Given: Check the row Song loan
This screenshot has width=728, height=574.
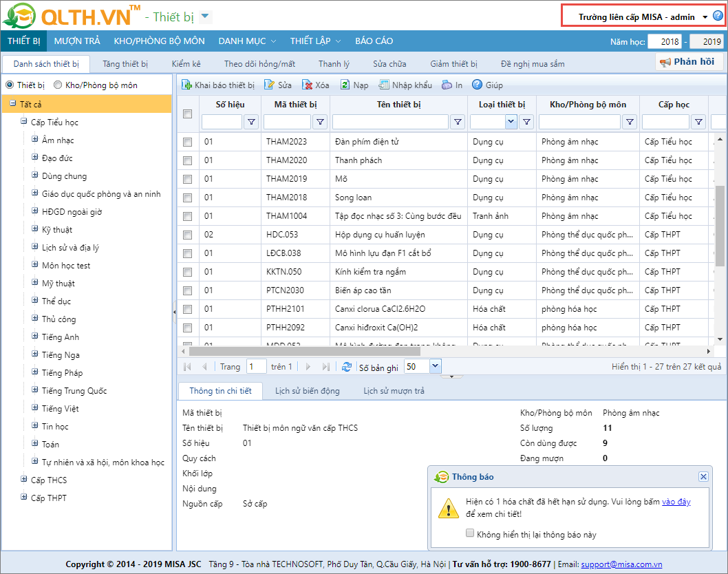Looking at the screenshot, I should pos(188,198).
